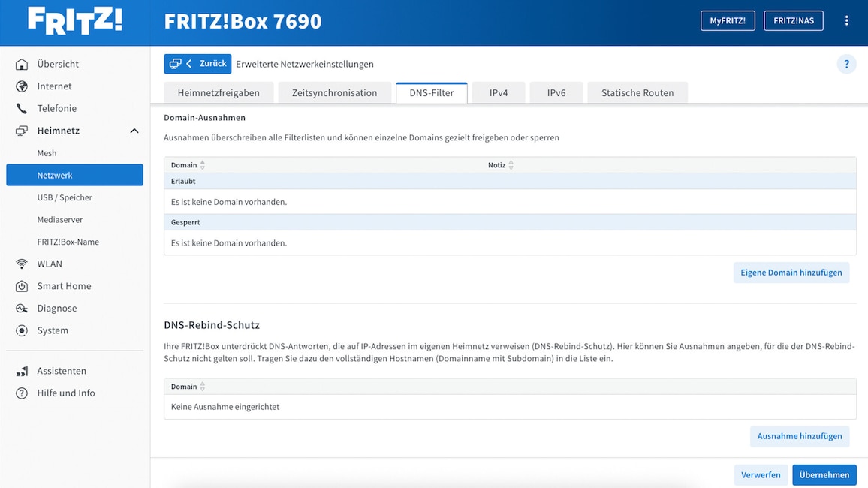Screen dimensions: 868x488
Task: Click the WLAN wifi icon
Action: pyautogui.click(x=22, y=264)
